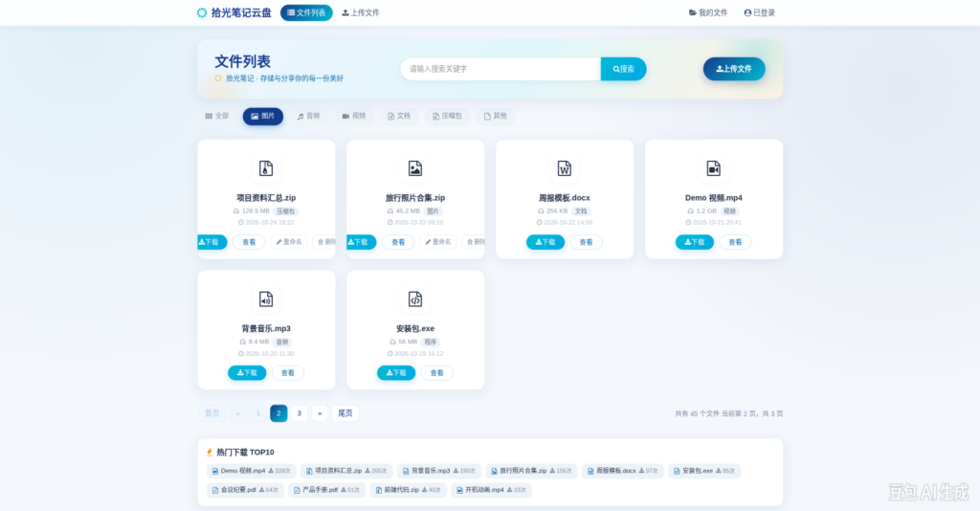Click the next page » arrow

click(320, 413)
